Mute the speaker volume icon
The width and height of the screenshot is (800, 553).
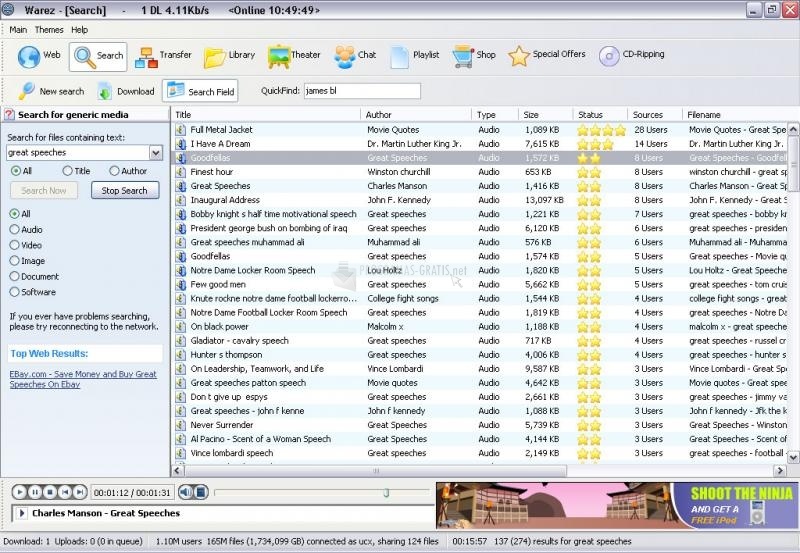pos(186,492)
